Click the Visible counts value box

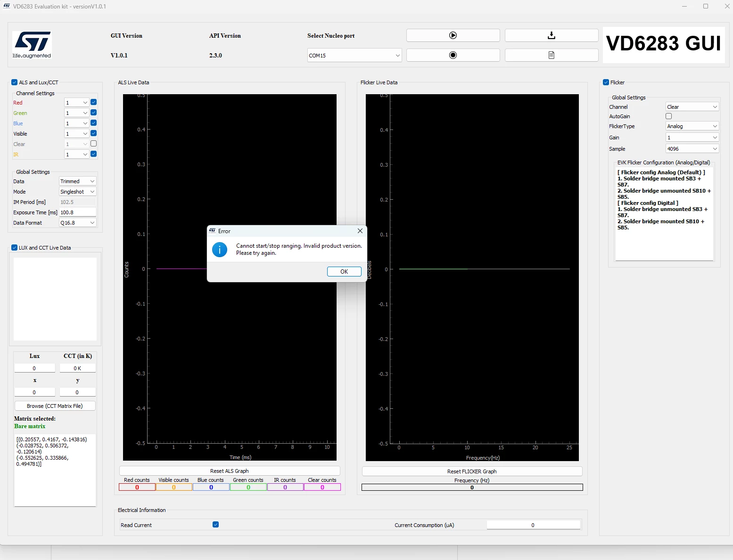174,487
